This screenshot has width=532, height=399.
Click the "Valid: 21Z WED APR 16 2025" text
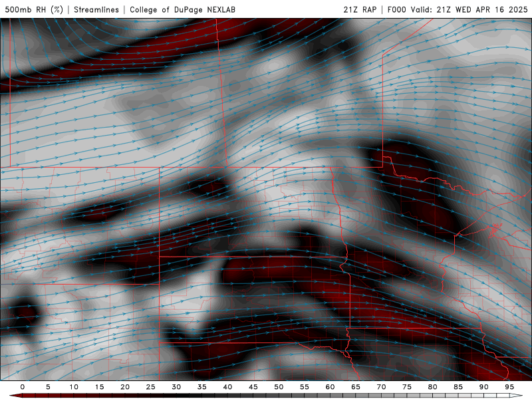[x=469, y=9]
